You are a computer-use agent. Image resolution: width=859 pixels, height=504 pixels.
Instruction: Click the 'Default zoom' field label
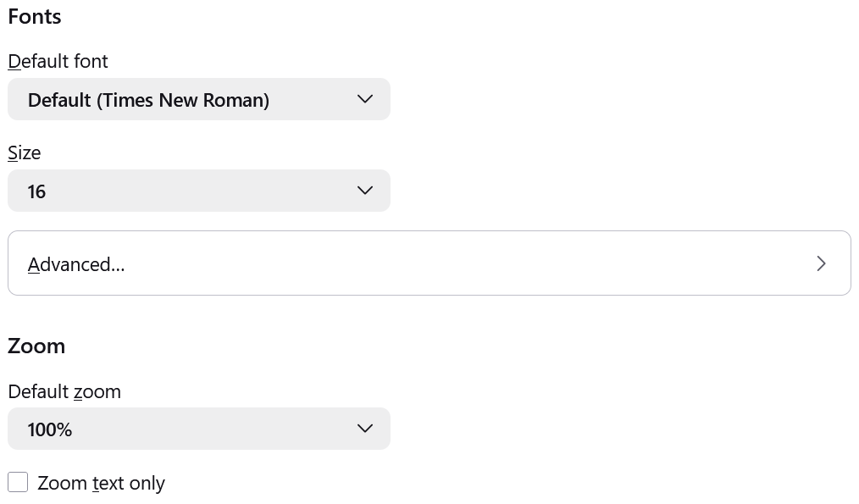[x=64, y=391]
